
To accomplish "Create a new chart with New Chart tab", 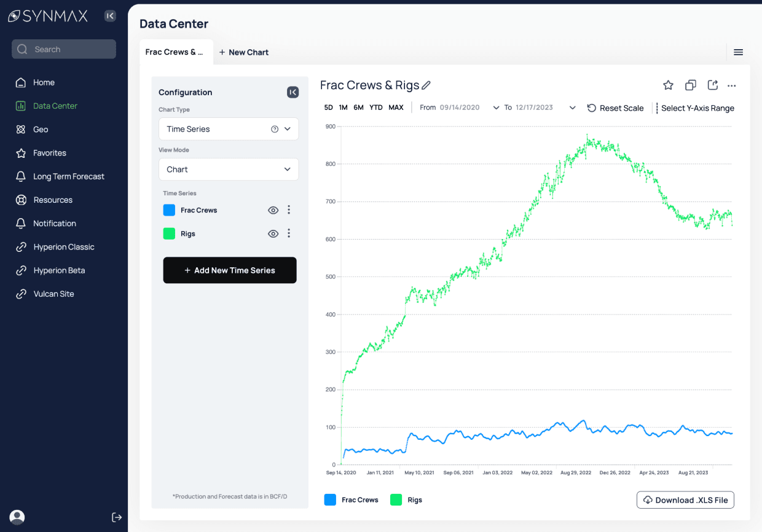I will [243, 52].
